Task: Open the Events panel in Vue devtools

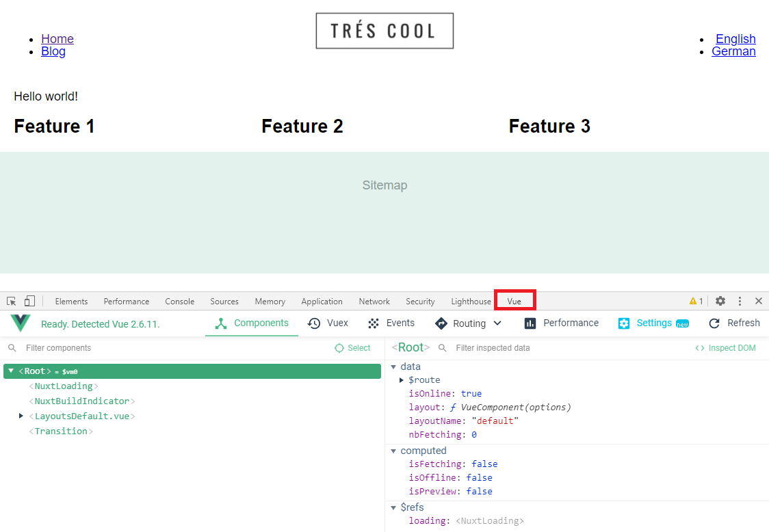Action: (391, 323)
